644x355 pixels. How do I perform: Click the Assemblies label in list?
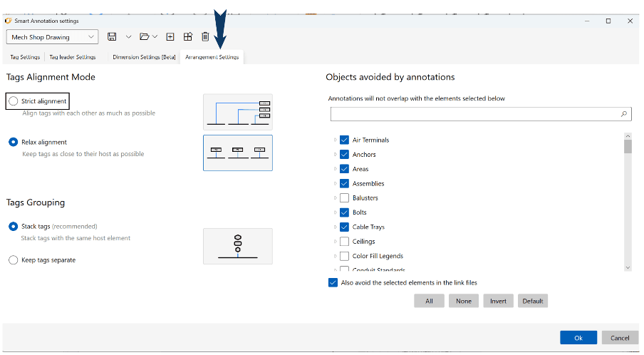pyautogui.click(x=368, y=184)
